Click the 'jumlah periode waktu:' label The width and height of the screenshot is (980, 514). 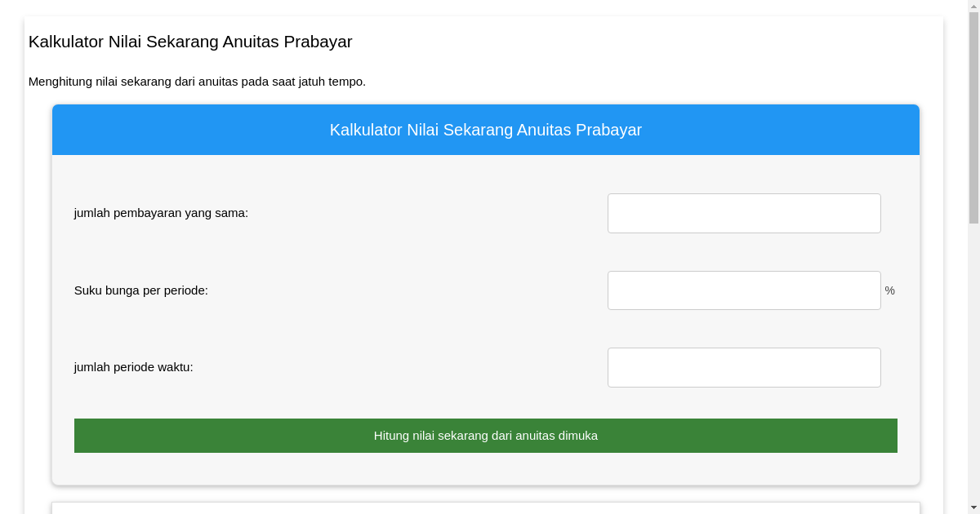(x=133, y=367)
